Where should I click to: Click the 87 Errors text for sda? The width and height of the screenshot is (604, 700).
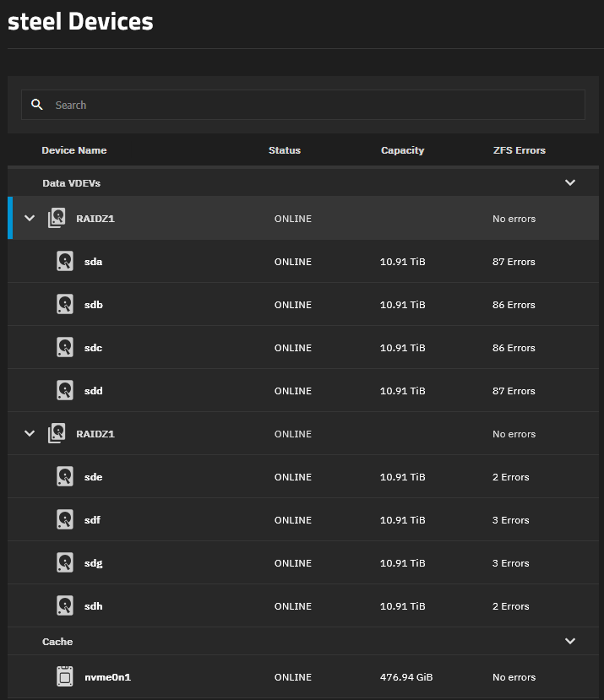(514, 262)
